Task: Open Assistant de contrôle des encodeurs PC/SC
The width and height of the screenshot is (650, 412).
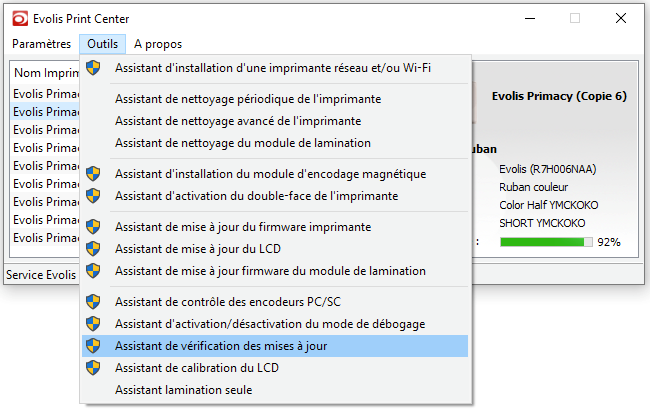Action: (275, 302)
